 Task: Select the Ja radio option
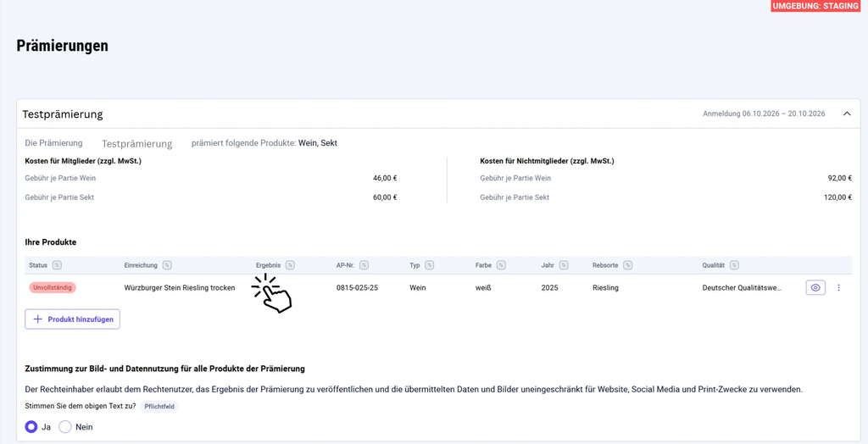tap(31, 427)
